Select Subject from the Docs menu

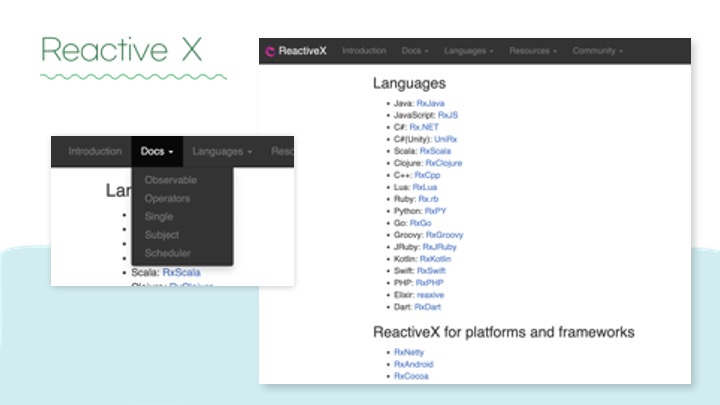point(162,235)
